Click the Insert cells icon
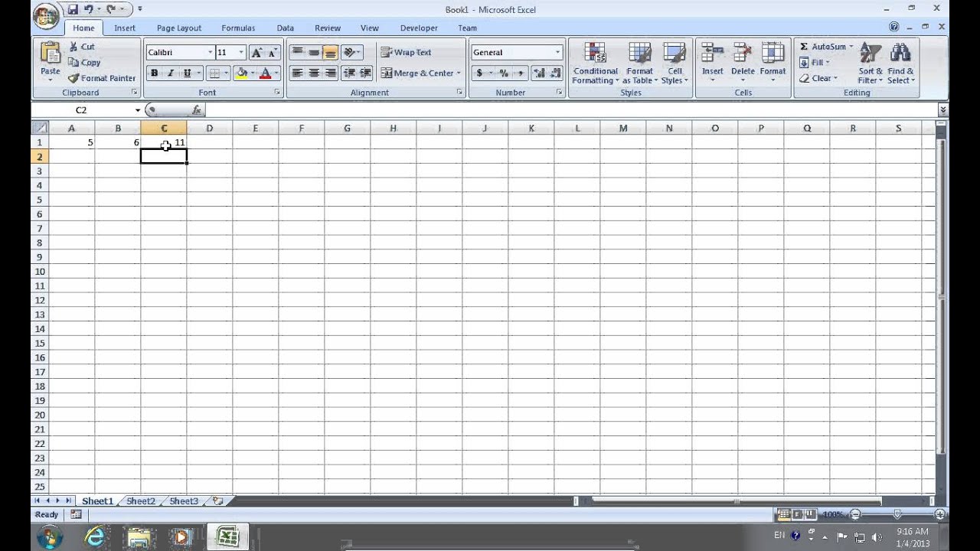 click(713, 54)
